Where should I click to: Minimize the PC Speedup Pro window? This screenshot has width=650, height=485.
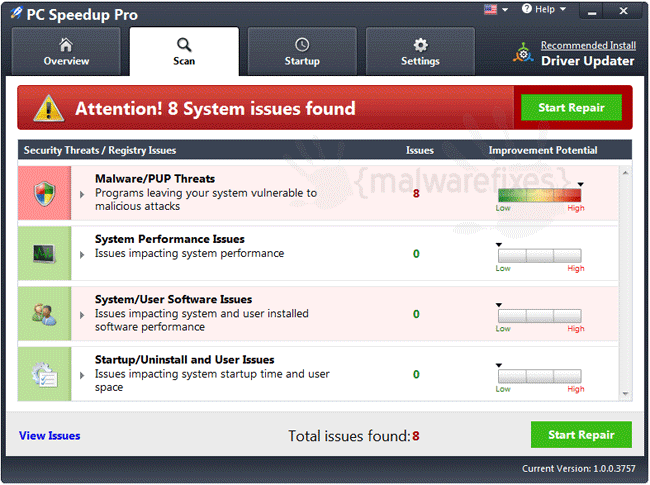point(592,12)
